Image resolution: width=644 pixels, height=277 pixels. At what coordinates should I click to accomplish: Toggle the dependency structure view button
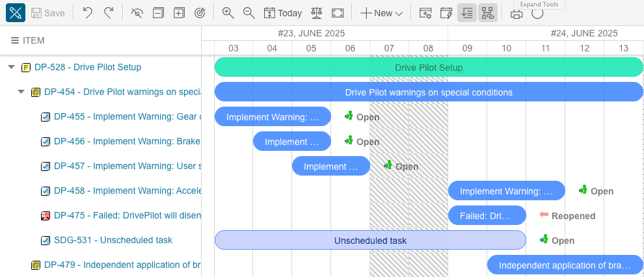487,13
